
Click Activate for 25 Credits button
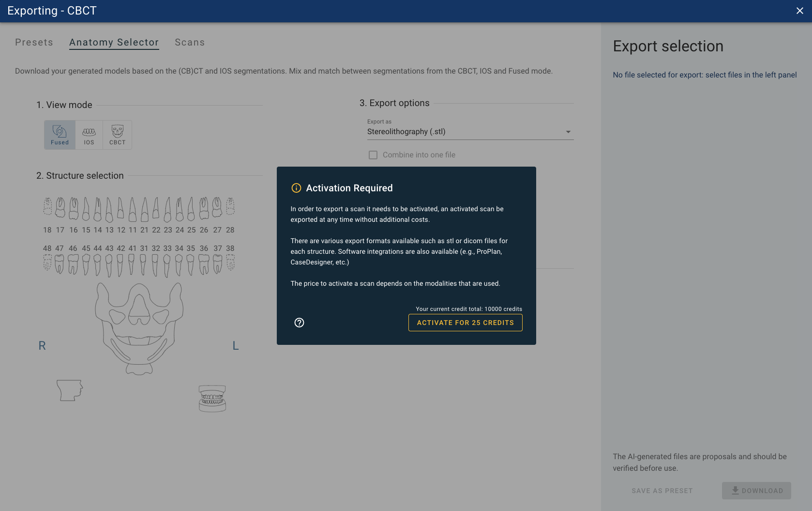click(465, 323)
